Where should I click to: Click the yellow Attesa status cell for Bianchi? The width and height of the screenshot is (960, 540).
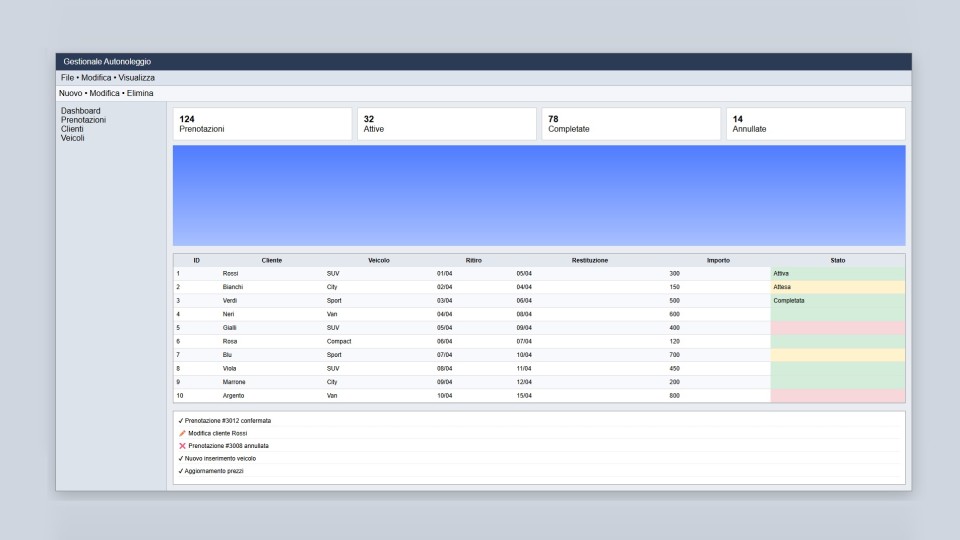pyautogui.click(x=838, y=287)
